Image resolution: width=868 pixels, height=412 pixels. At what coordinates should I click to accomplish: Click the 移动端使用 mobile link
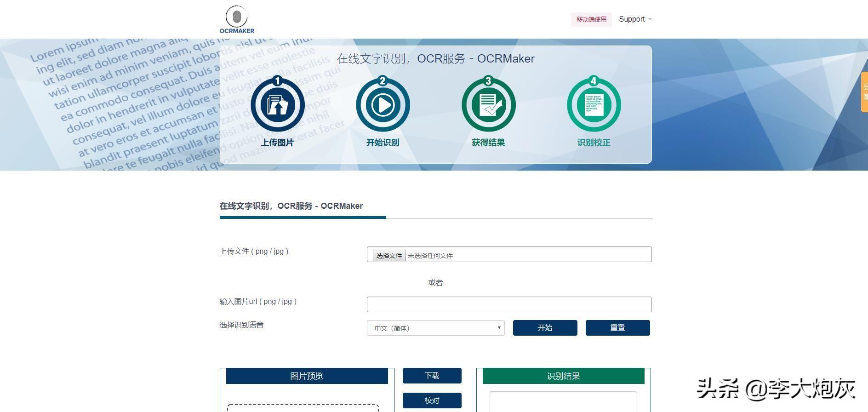click(591, 19)
